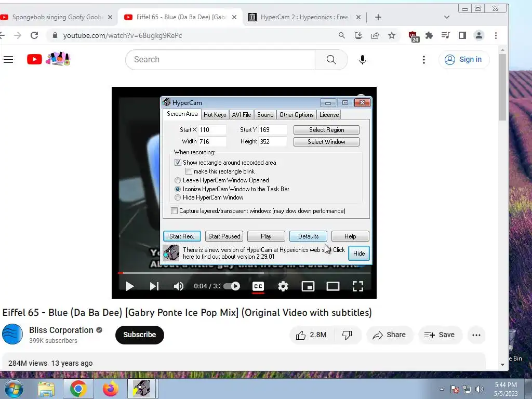Select Hide HyperCam Window option

178,197
